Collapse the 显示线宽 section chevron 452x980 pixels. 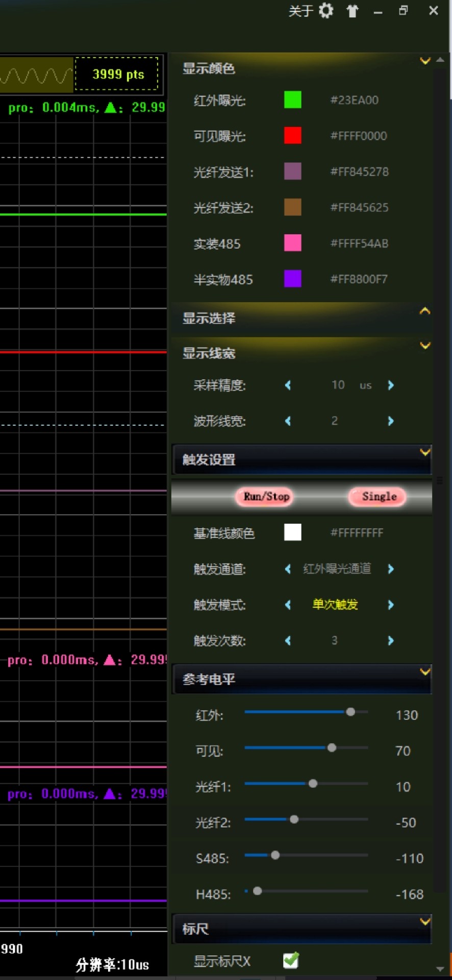coord(425,346)
